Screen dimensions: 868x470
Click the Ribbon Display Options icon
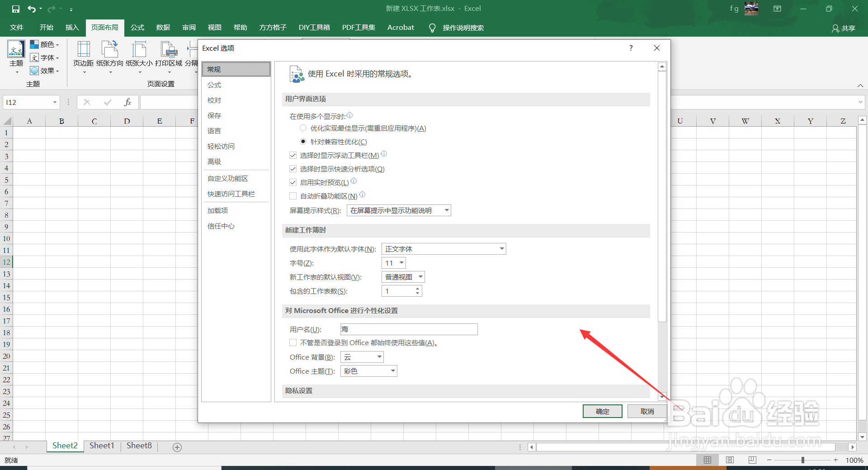777,9
